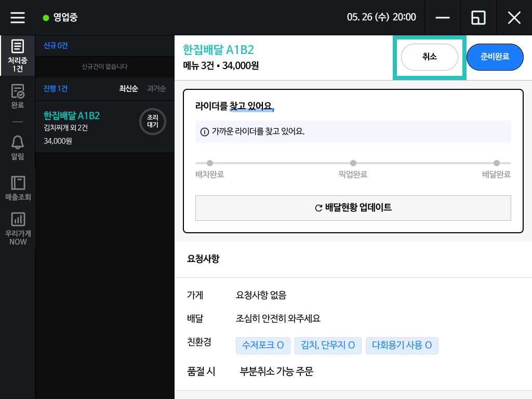The image size is (532, 399).
Task: Click the 배차완료 progress marker
Action: (x=210, y=163)
